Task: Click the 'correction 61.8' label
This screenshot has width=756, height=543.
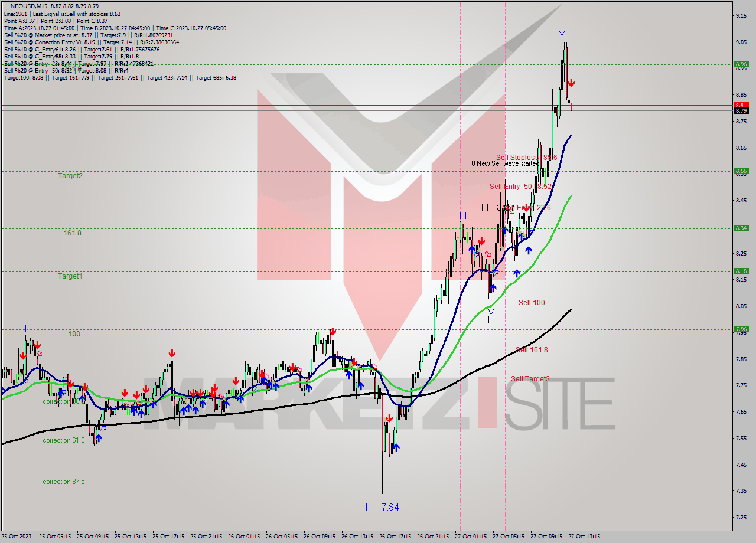Action: [63, 440]
